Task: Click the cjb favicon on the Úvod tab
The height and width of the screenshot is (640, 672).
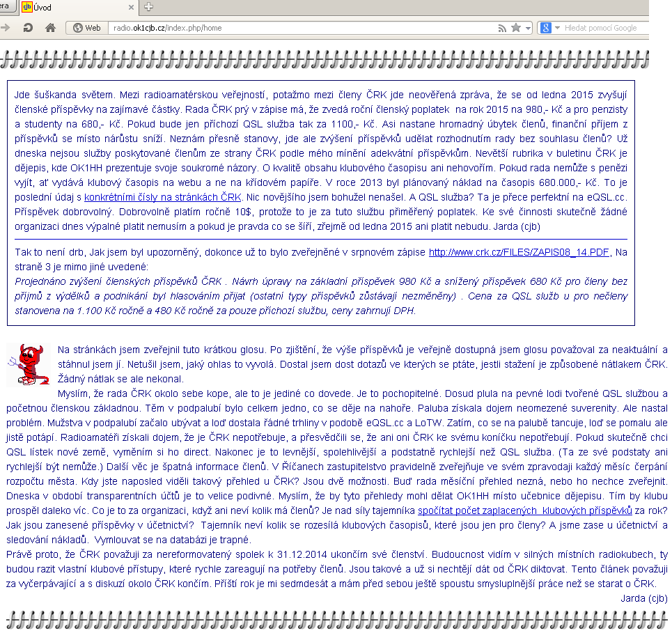Action: click(x=27, y=7)
